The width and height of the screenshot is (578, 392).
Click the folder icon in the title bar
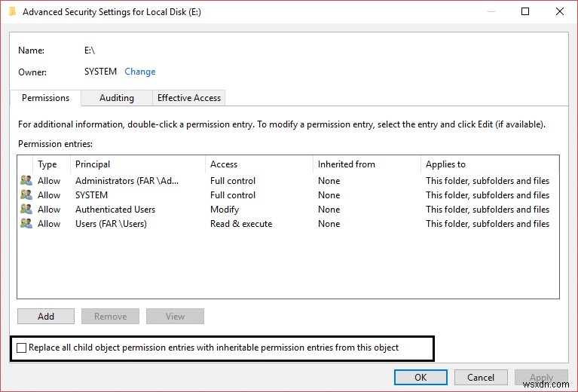point(11,11)
